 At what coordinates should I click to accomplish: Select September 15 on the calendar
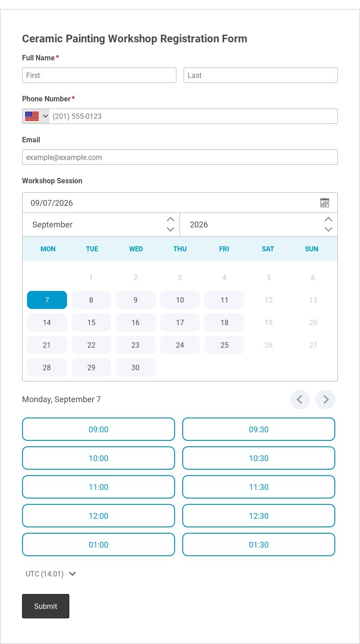point(91,322)
